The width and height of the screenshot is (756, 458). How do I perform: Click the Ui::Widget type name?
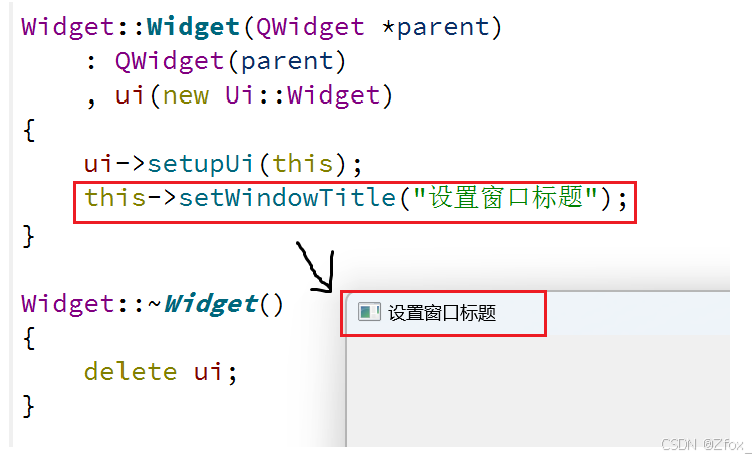(303, 95)
